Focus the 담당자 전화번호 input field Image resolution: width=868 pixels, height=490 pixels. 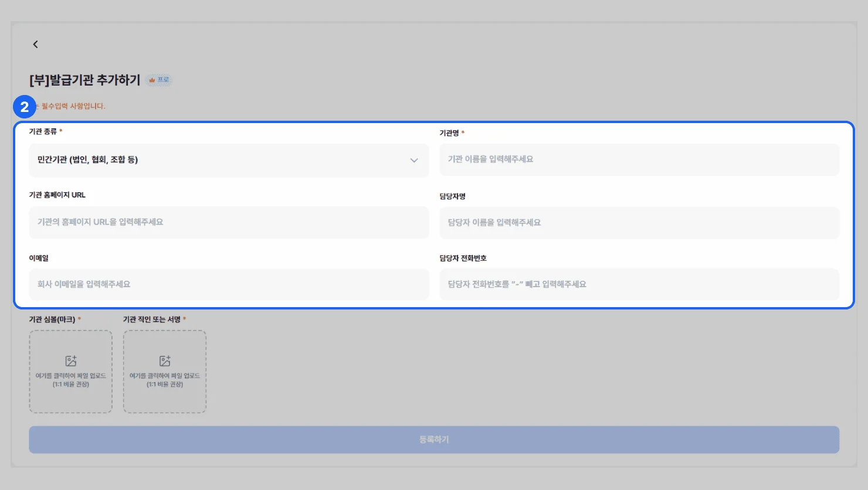pos(639,284)
